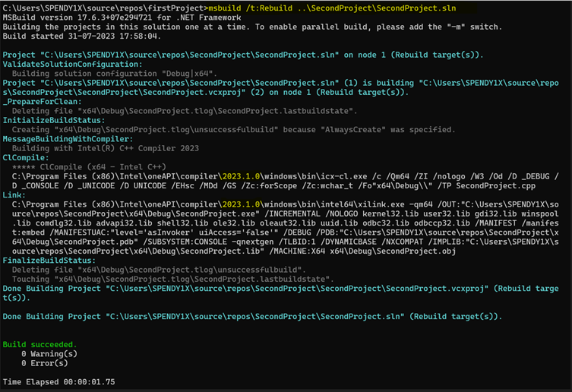Image resolution: width=572 pixels, height=392 pixels.
Task: Click the "Time Elapsed" line
Action: coord(59,381)
